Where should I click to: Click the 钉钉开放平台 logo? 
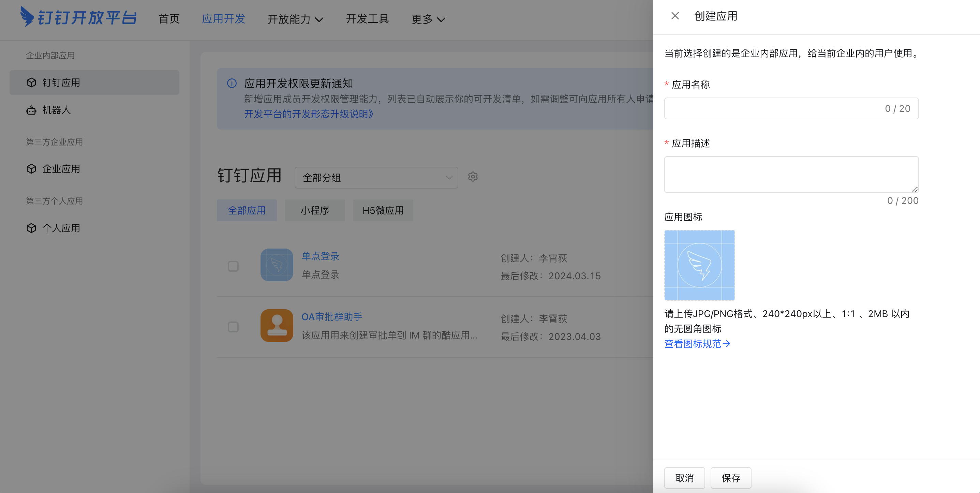(78, 17)
